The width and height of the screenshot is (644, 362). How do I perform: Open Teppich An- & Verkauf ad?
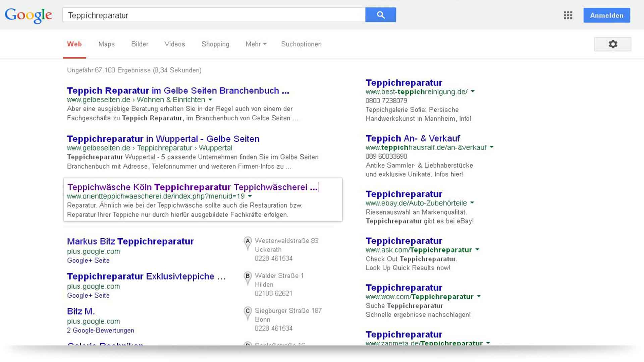tap(413, 138)
